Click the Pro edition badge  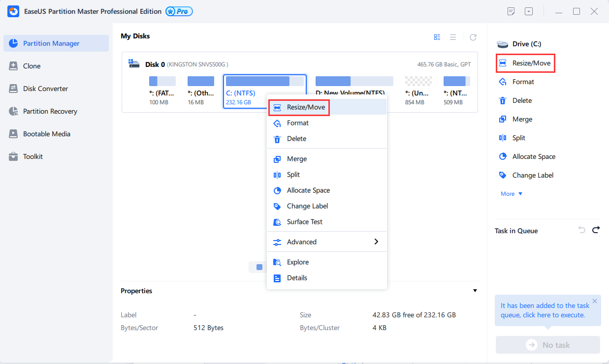(179, 11)
